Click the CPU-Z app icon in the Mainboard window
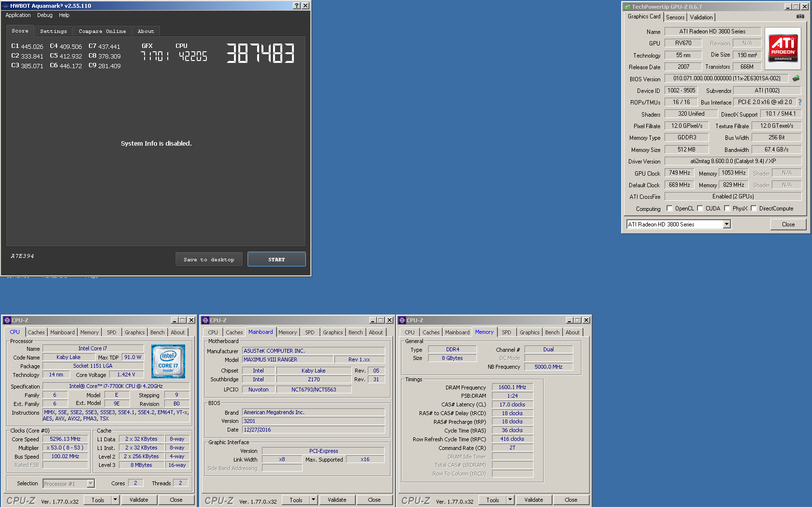 (x=205, y=320)
